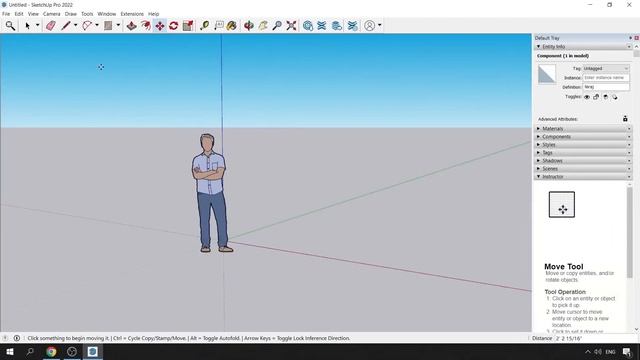
Task: Click the Advanced Attributes icon
Action: [x=625, y=119]
